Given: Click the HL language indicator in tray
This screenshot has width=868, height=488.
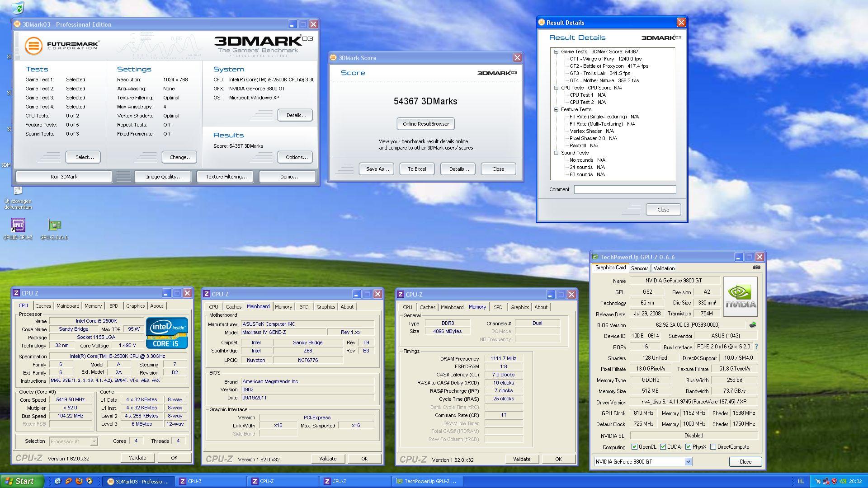Looking at the screenshot, I should (x=801, y=482).
